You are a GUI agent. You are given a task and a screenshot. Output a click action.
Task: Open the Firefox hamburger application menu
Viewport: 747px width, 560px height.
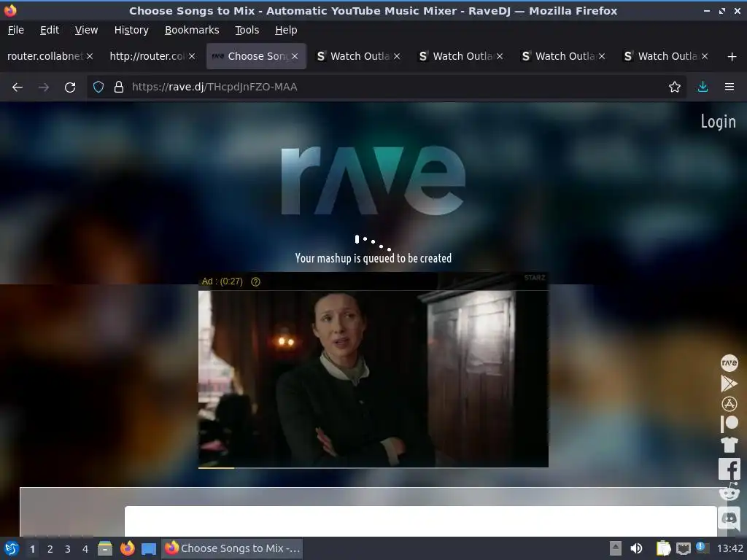coord(729,87)
